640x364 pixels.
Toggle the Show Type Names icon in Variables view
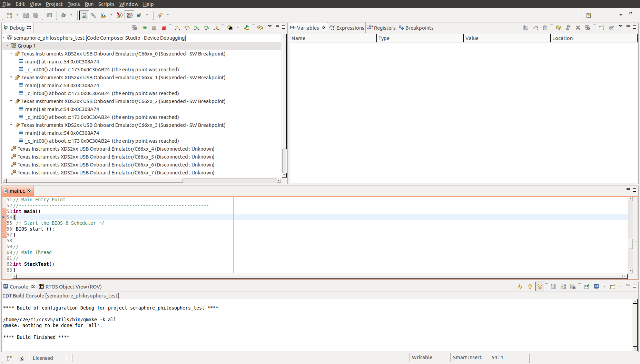click(x=525, y=28)
